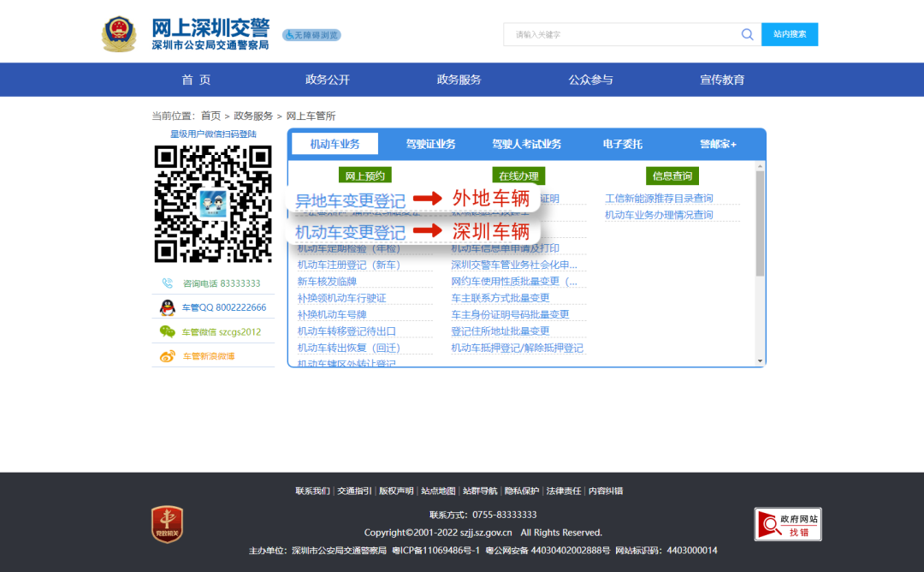Click the 车管新浪微博 text
Viewport: 924px width, 572px height.
tap(209, 356)
